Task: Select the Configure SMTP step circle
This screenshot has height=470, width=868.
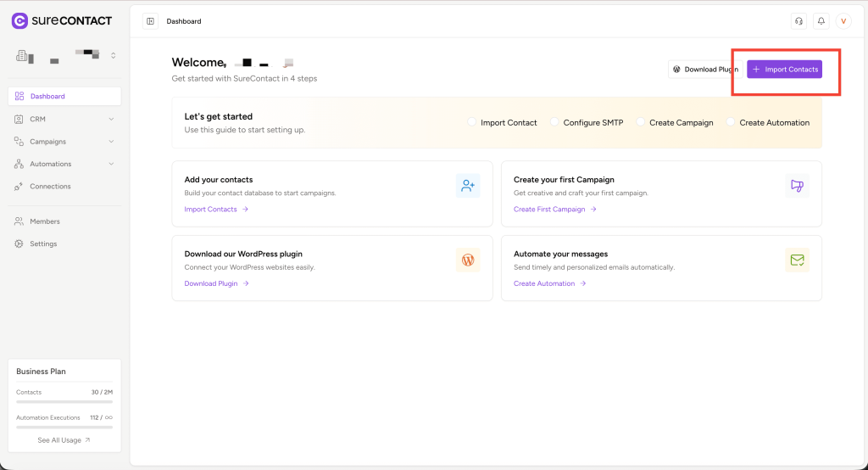Action: [x=555, y=122]
